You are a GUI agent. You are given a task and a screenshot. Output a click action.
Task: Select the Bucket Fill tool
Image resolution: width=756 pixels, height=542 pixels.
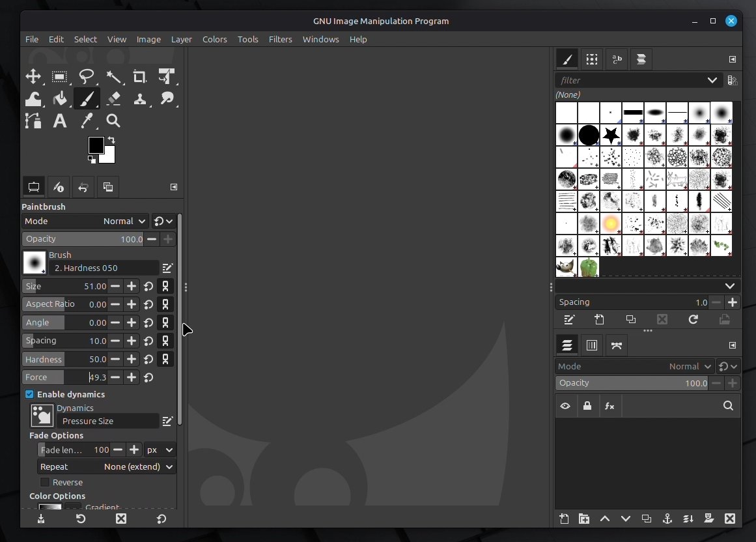pos(60,98)
